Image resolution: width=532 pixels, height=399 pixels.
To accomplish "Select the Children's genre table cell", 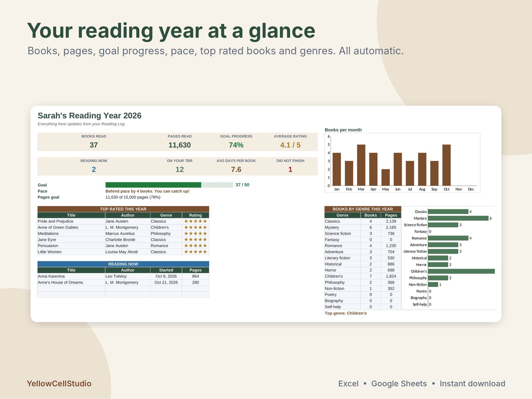I will (x=342, y=276).
